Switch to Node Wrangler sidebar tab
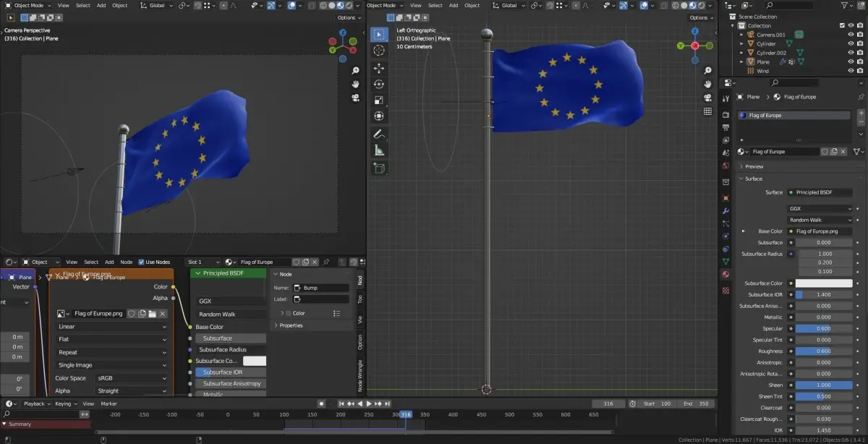868x444 pixels. point(360,377)
